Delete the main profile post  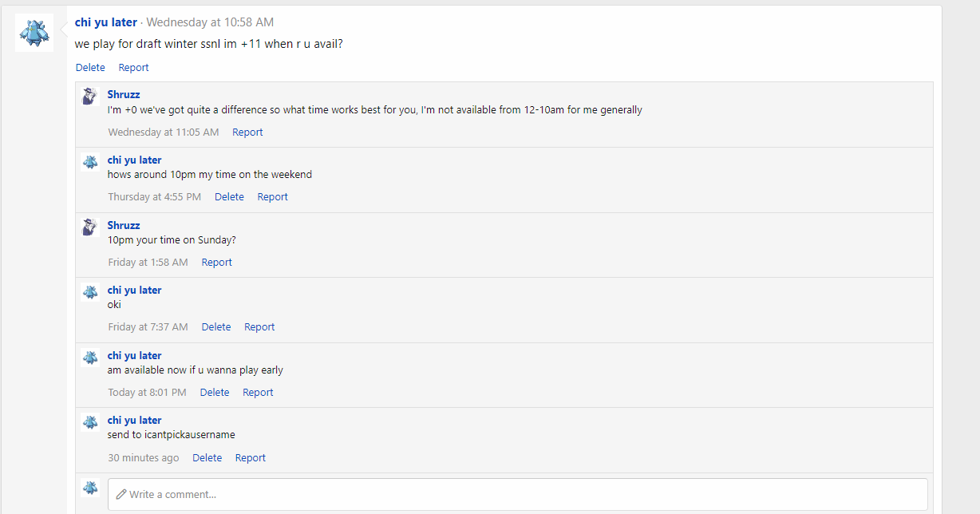click(90, 68)
